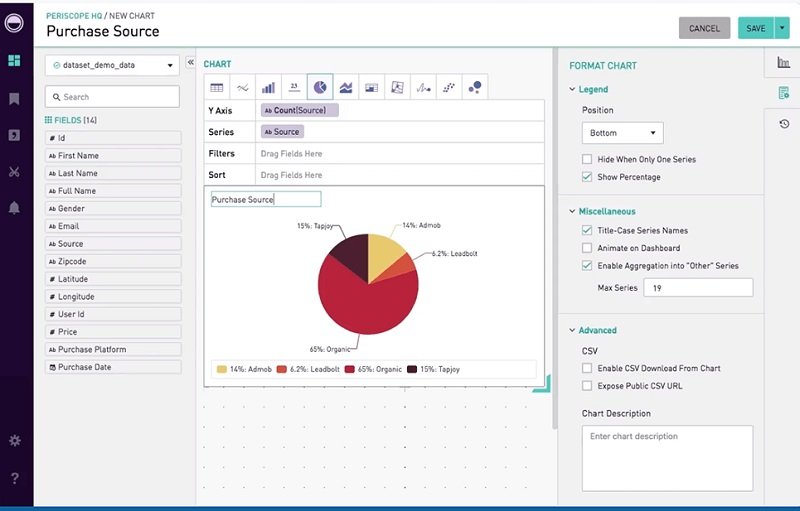Open the bookmark icon in left sidebar
This screenshot has height=511, width=800.
coord(14,98)
